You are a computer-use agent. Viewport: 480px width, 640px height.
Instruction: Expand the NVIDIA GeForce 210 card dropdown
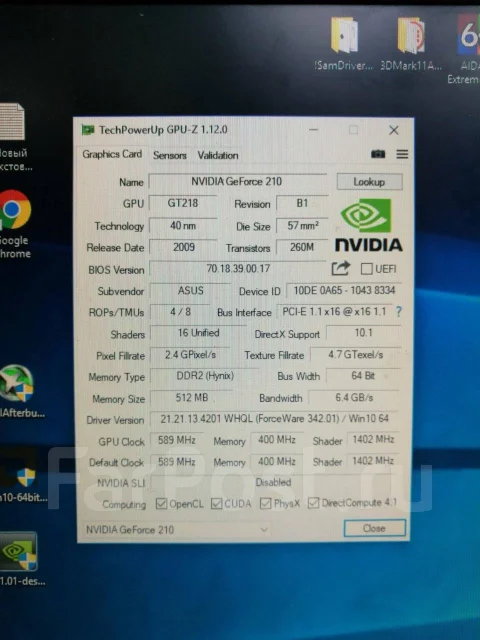(x=264, y=529)
